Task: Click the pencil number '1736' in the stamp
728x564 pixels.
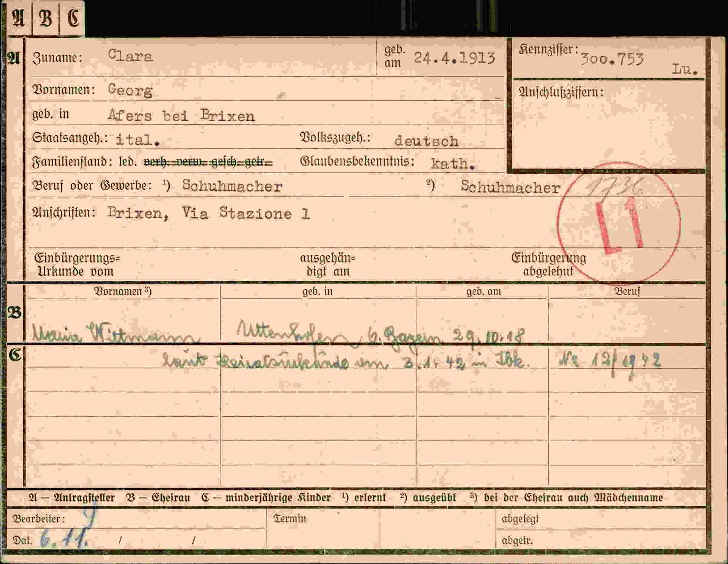Action: pyautogui.click(x=616, y=187)
